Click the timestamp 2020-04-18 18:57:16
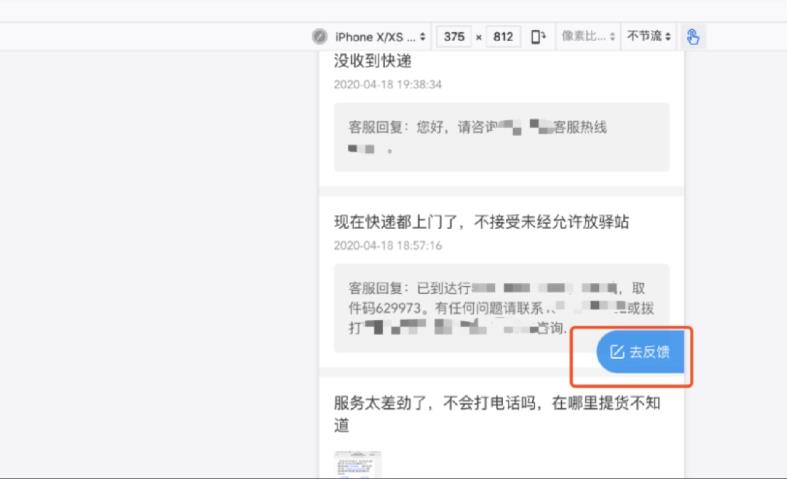Image resolution: width=787 pixels, height=479 pixels. click(388, 246)
